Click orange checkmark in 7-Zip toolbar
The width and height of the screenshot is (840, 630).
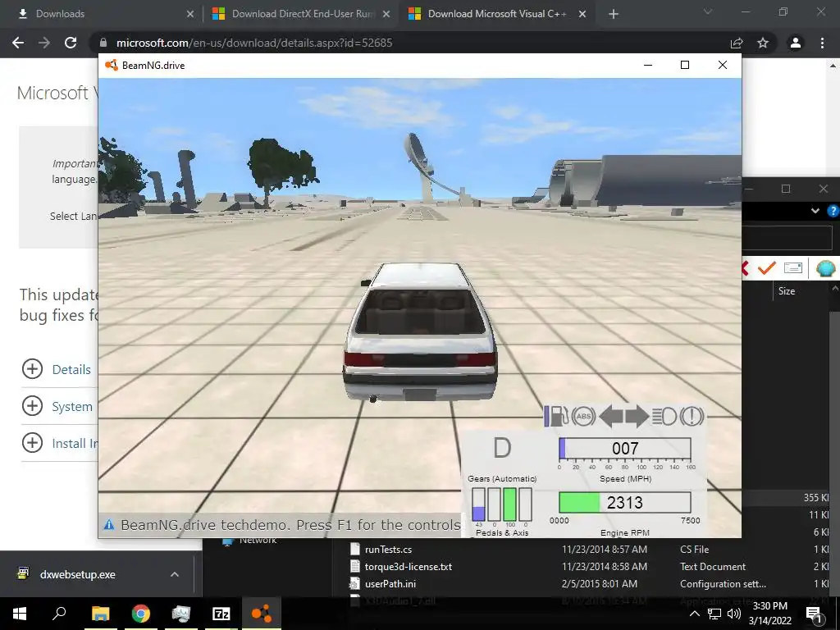pyautogui.click(x=767, y=267)
